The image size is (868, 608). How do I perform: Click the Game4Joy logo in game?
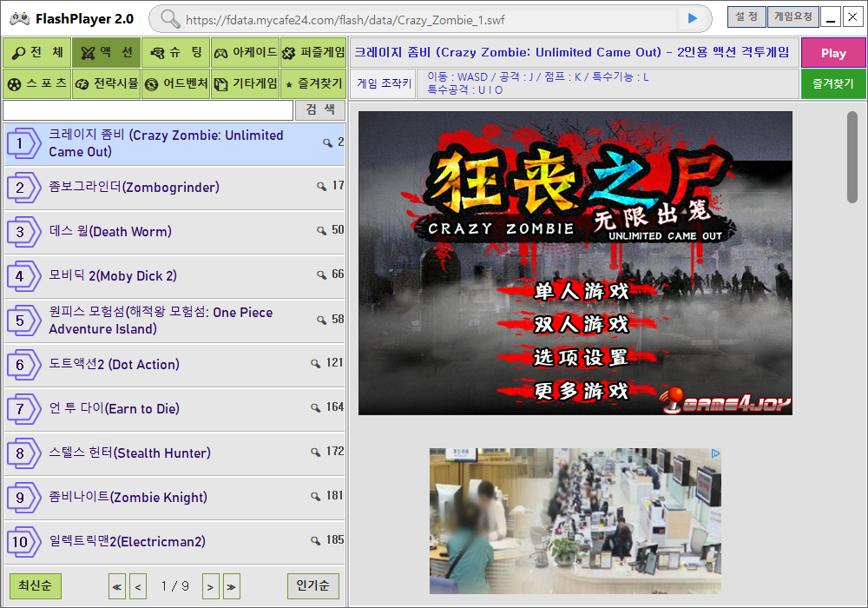click(x=726, y=401)
